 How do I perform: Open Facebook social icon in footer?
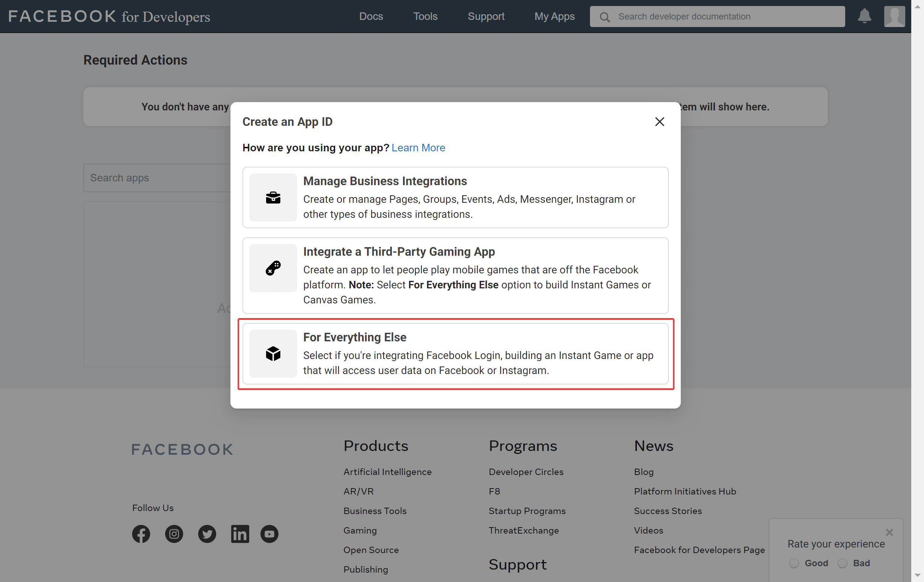(x=141, y=534)
